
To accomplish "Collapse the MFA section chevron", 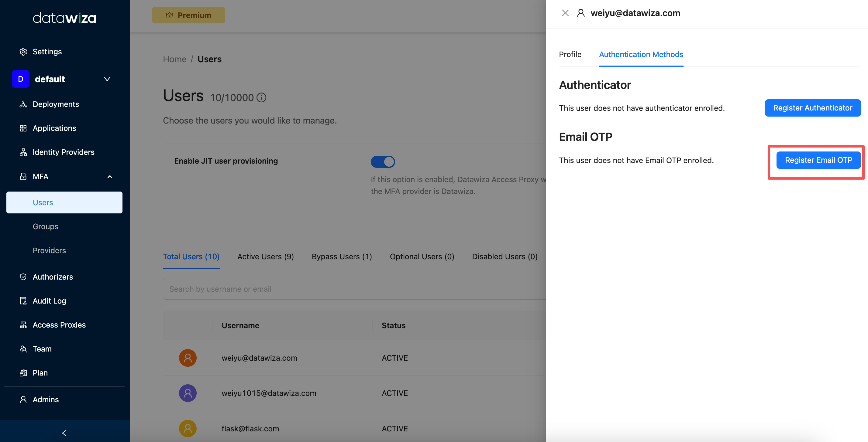I will [110, 177].
